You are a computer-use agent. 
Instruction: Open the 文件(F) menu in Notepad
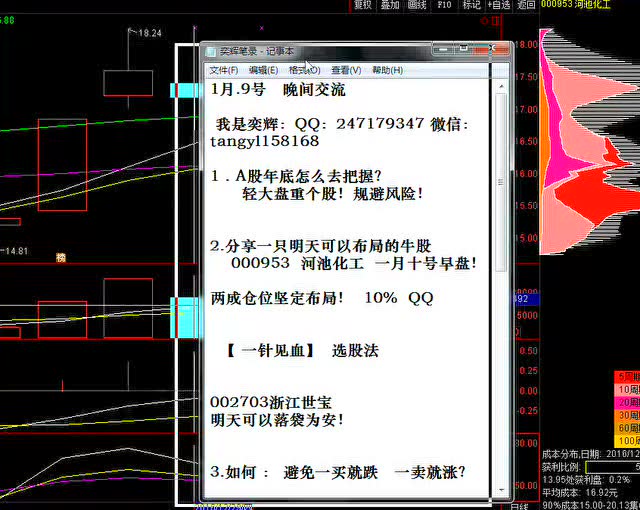coord(224,70)
